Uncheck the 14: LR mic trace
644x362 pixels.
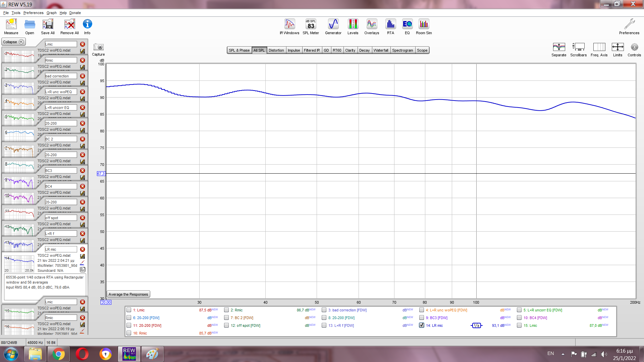[422, 325]
